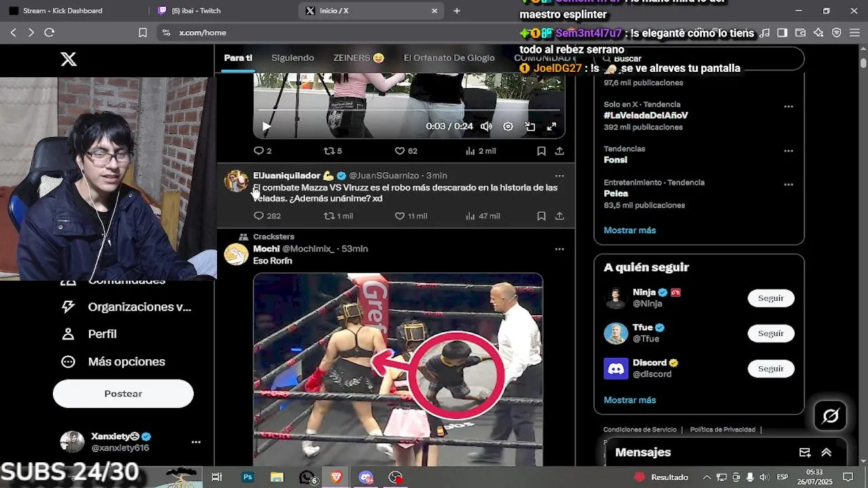Open Condiciones de Servicio link
Screen dimensions: 868x488
640,430
